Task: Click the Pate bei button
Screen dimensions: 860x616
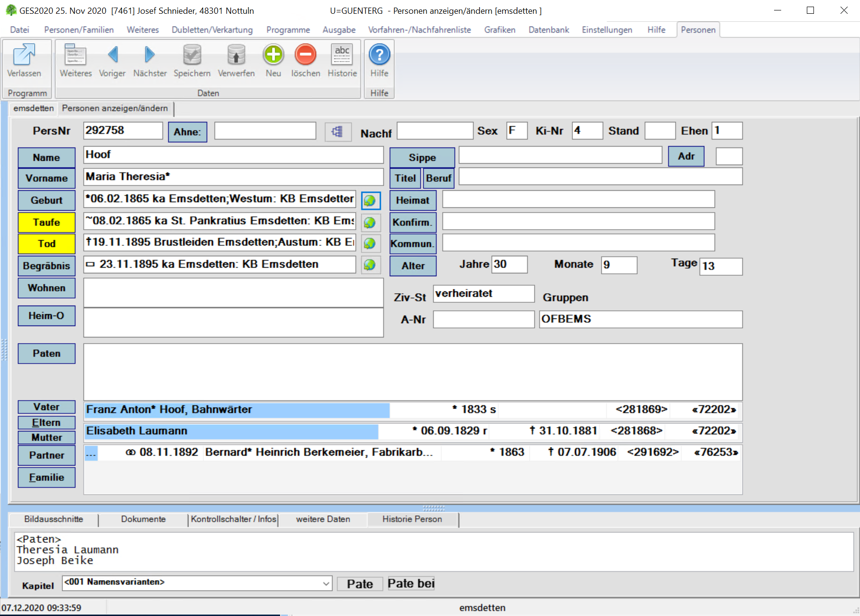Action: [x=411, y=583]
